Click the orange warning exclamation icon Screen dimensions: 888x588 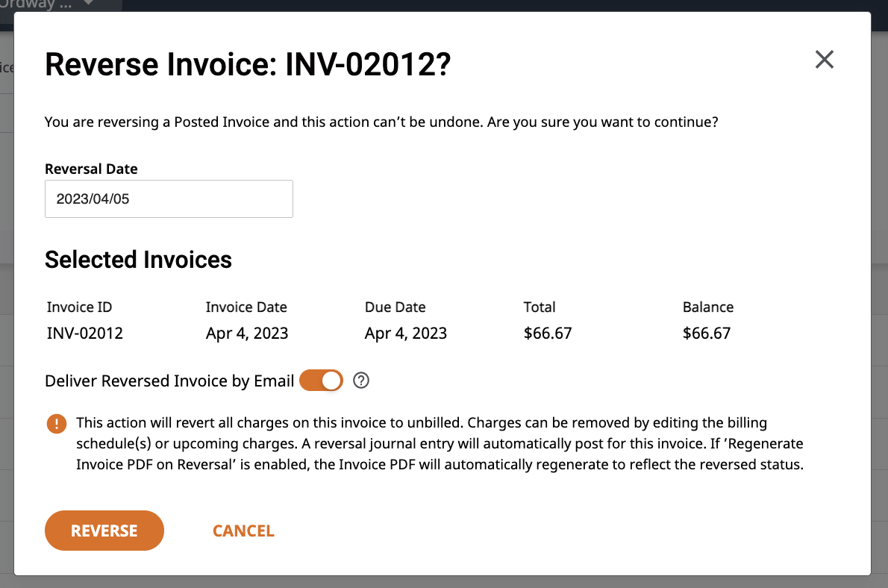57,424
